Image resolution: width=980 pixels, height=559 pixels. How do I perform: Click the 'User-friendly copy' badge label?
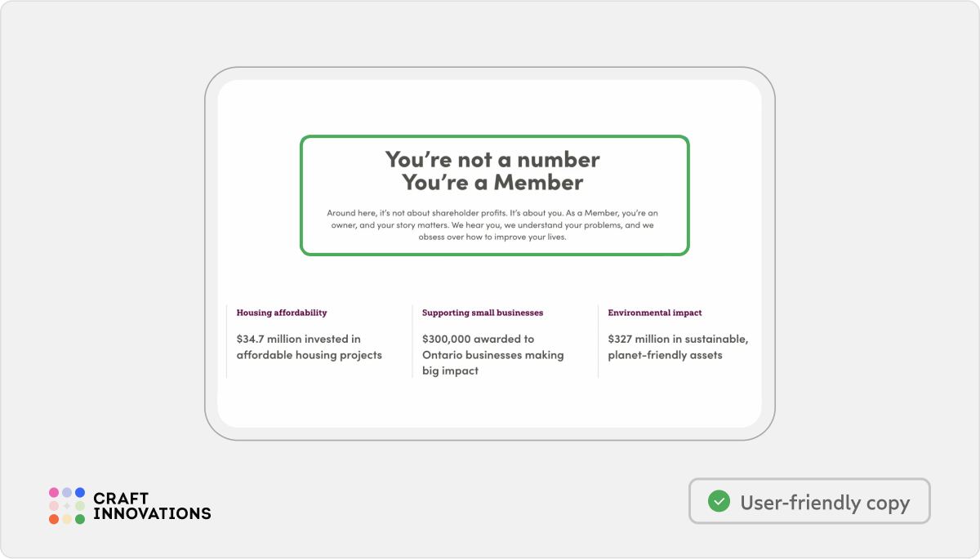click(825, 503)
